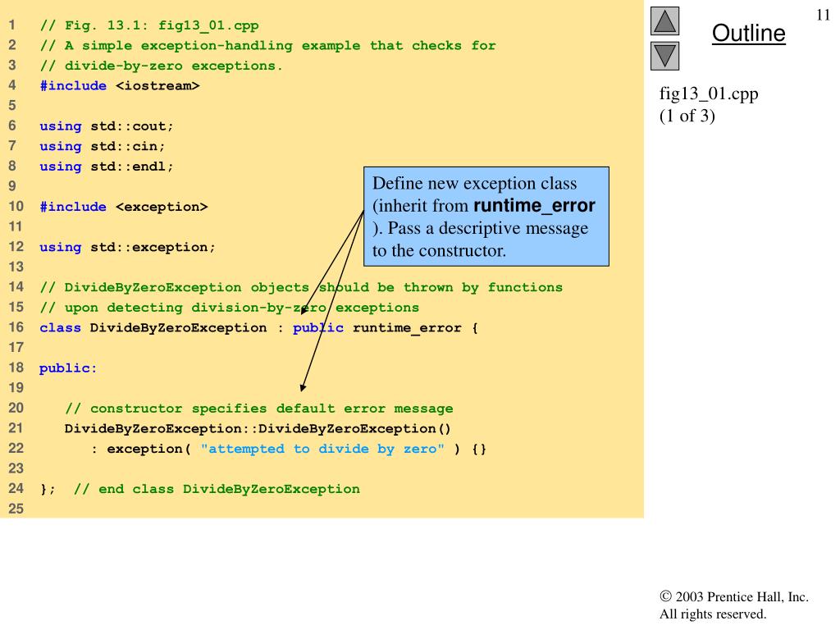The image size is (840, 630).
Task: Click 'runtime_error' in the class declaration
Action: (407, 328)
